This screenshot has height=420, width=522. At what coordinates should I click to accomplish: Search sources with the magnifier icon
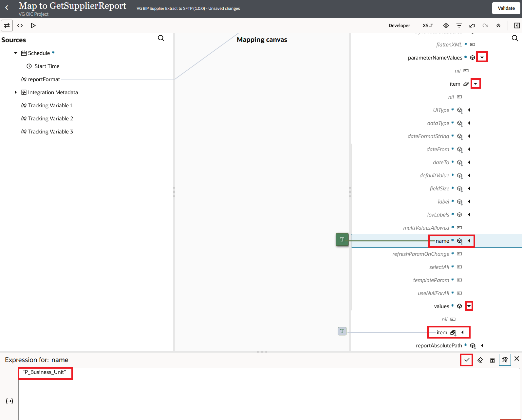161,38
